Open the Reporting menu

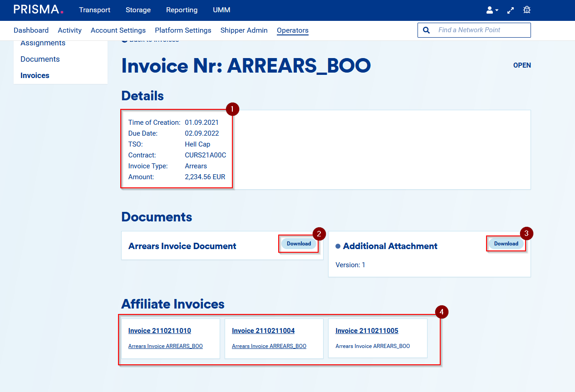tap(182, 10)
